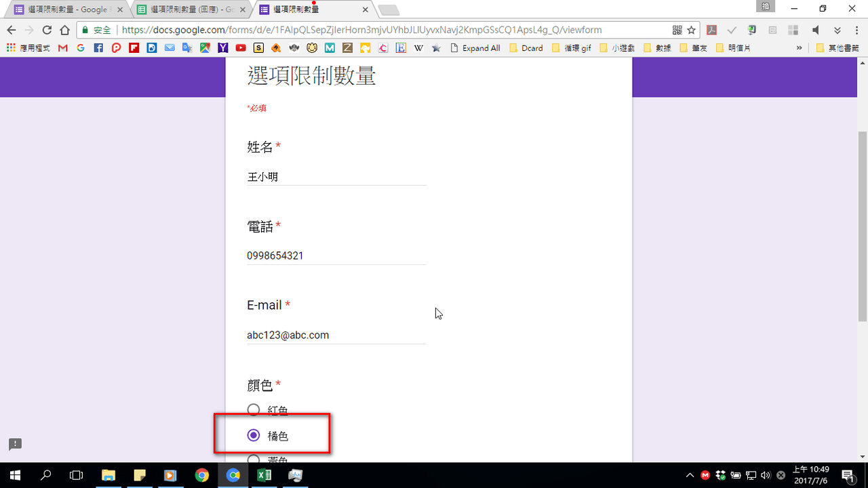The image size is (868, 488).
Task: Open the Facebook bookmark
Action: [98, 48]
